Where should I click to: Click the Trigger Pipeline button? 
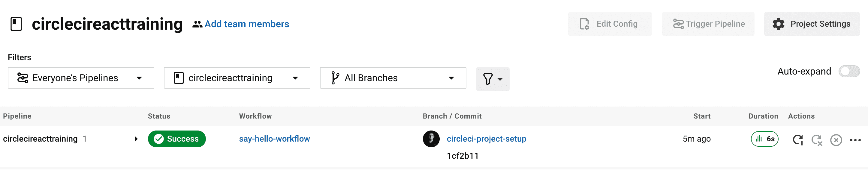pos(708,24)
